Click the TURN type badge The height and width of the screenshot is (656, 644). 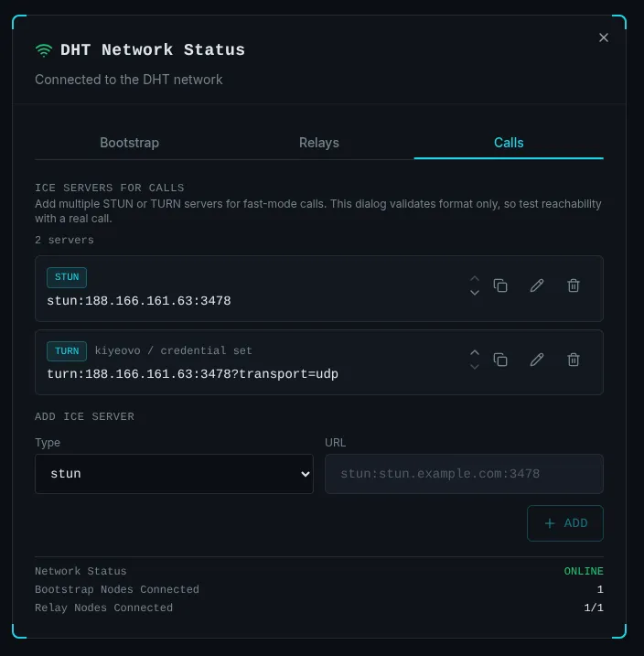[x=67, y=350]
